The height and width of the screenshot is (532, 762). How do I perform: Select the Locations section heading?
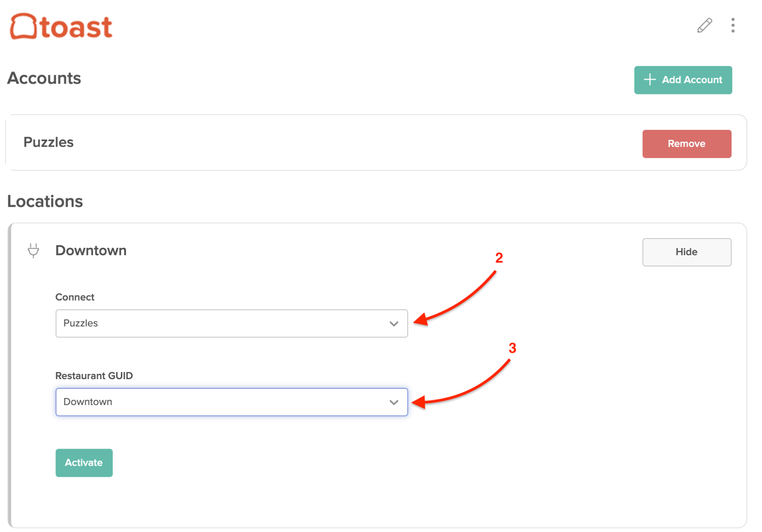45,201
